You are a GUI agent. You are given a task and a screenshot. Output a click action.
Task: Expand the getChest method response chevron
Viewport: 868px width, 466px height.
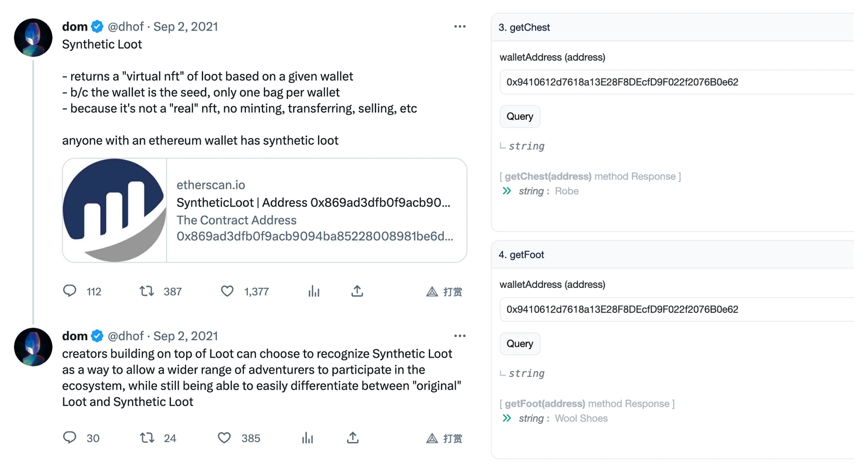[x=506, y=191]
